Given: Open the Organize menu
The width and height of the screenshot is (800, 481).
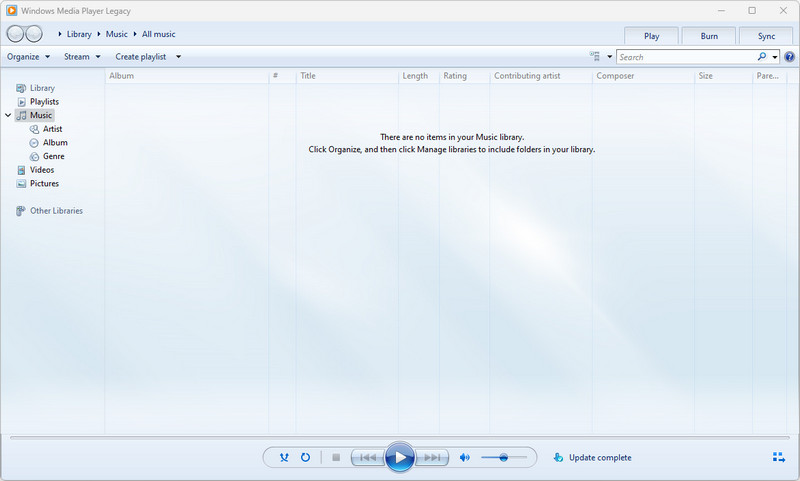Looking at the screenshot, I should [x=29, y=57].
